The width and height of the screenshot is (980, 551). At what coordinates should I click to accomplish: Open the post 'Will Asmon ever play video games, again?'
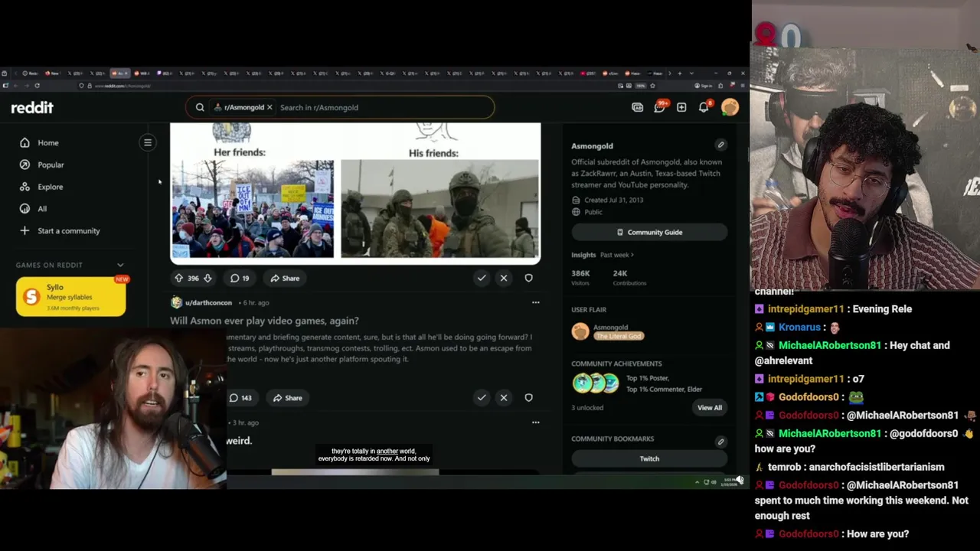pyautogui.click(x=264, y=321)
